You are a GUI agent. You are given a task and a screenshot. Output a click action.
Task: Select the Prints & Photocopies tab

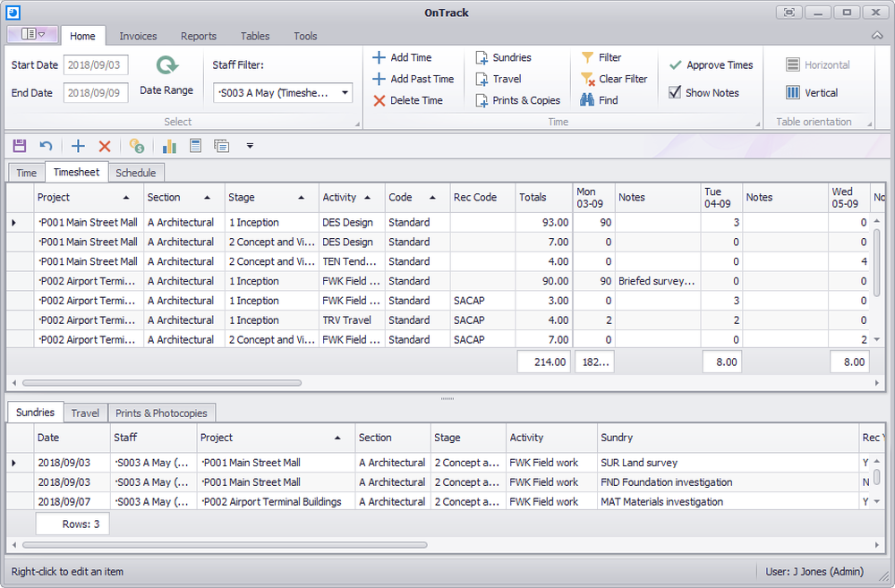[161, 413]
